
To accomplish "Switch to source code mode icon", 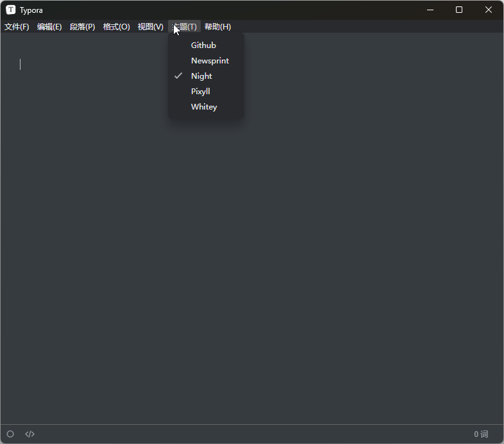I will tap(29, 434).
